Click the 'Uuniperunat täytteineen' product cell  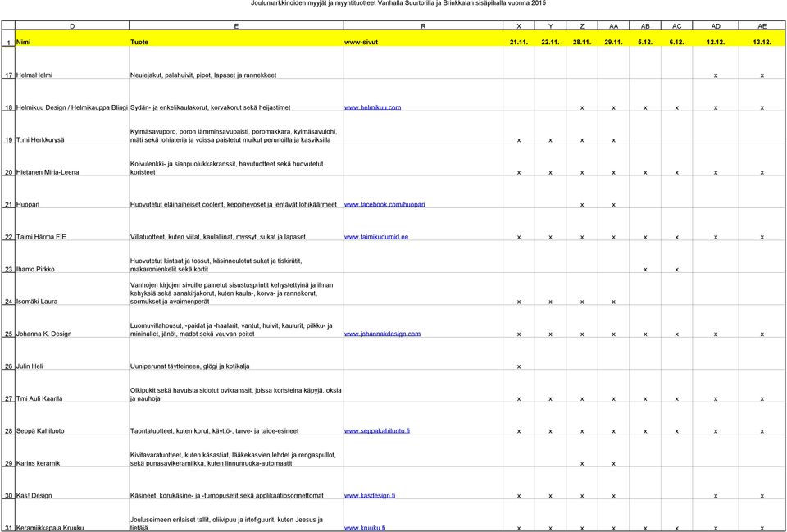(236, 354)
